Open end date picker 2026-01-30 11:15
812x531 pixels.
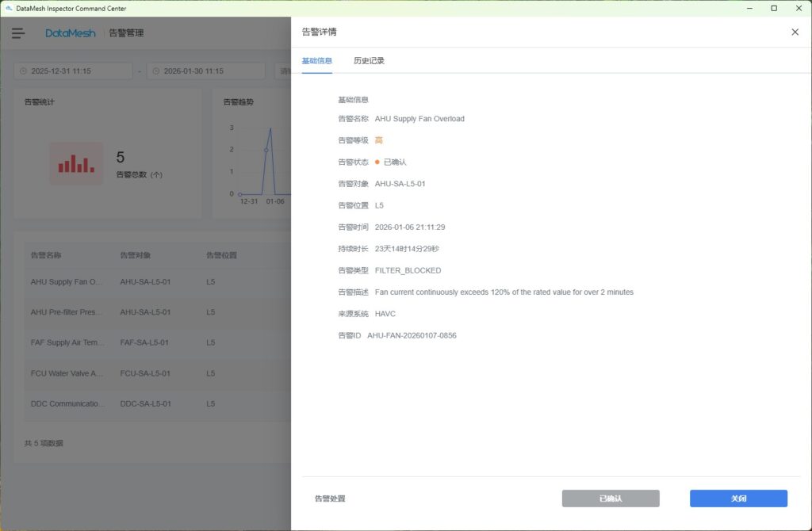206,71
